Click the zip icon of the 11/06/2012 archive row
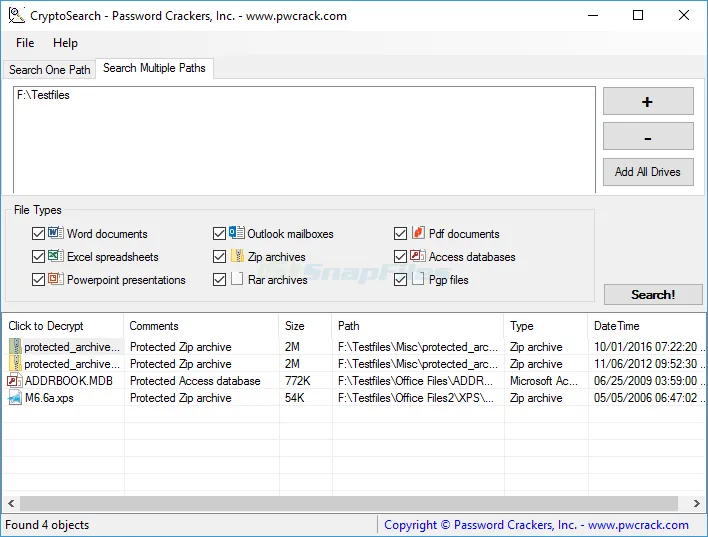This screenshot has width=708, height=537. [x=16, y=364]
